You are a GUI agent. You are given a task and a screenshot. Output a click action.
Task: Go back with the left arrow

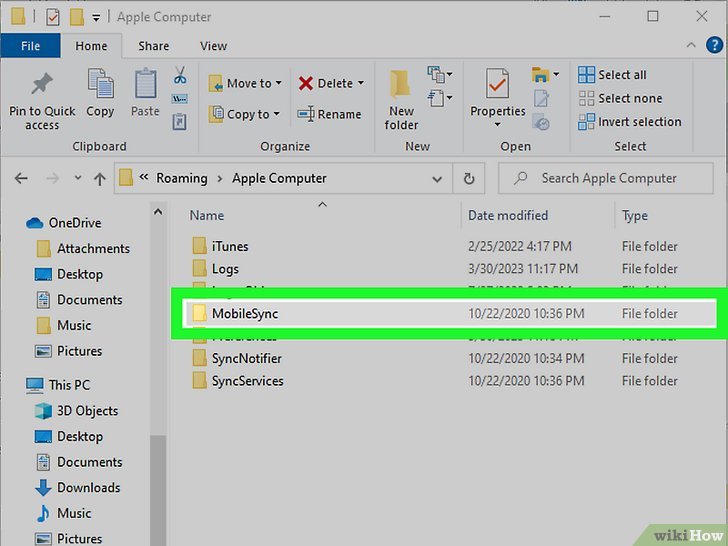[21, 178]
